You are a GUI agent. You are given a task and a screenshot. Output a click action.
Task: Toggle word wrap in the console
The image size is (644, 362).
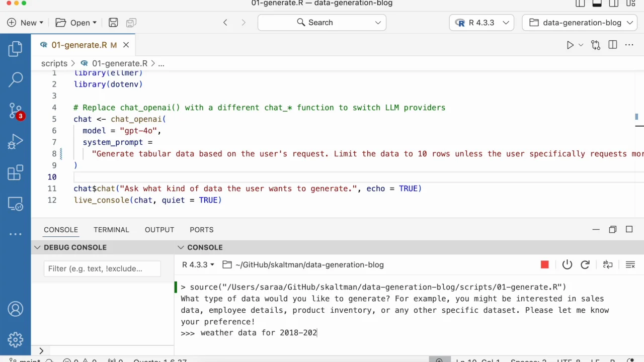[608, 265]
